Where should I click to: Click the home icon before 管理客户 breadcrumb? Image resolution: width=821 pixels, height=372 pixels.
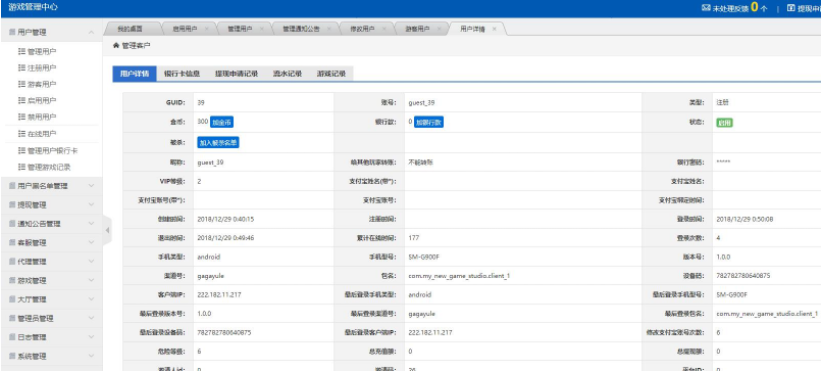pos(116,46)
